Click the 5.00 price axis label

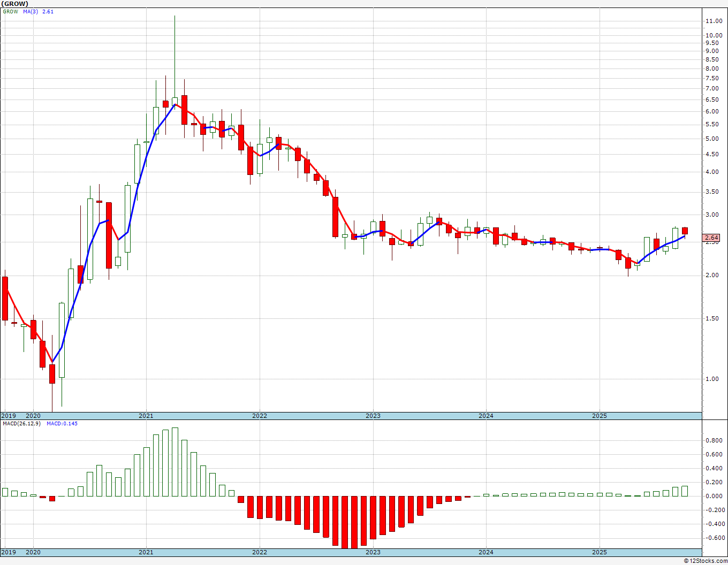point(711,139)
